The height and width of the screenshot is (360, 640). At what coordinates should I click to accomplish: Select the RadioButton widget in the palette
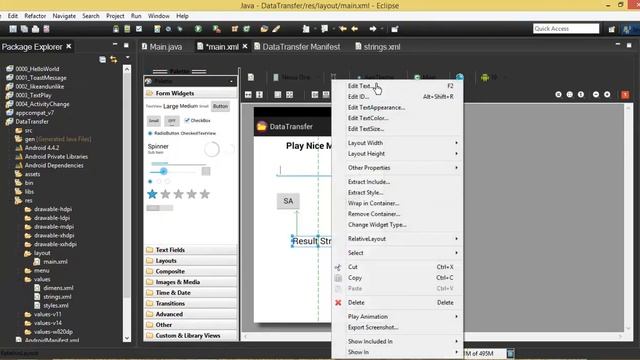click(163, 133)
